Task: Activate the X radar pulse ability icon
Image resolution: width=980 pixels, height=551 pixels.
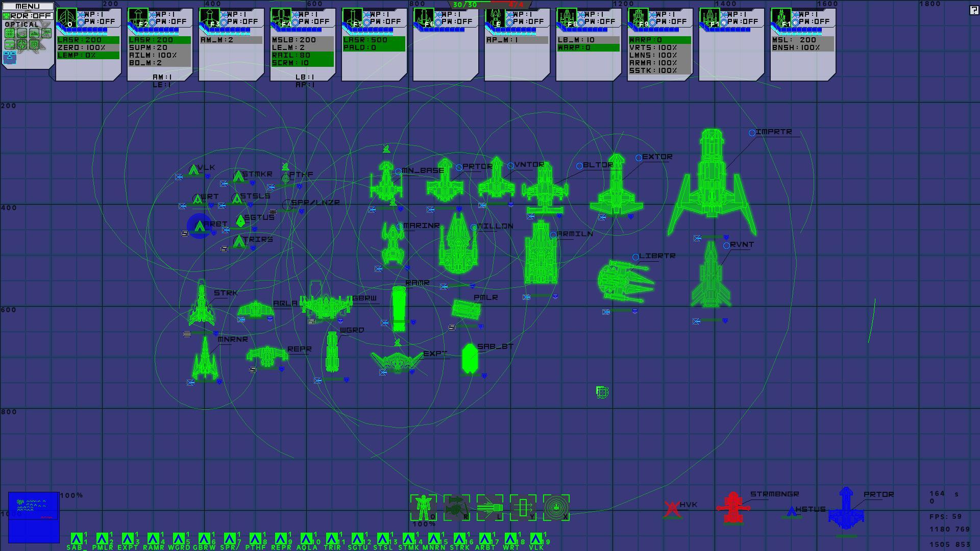Action: [556, 508]
